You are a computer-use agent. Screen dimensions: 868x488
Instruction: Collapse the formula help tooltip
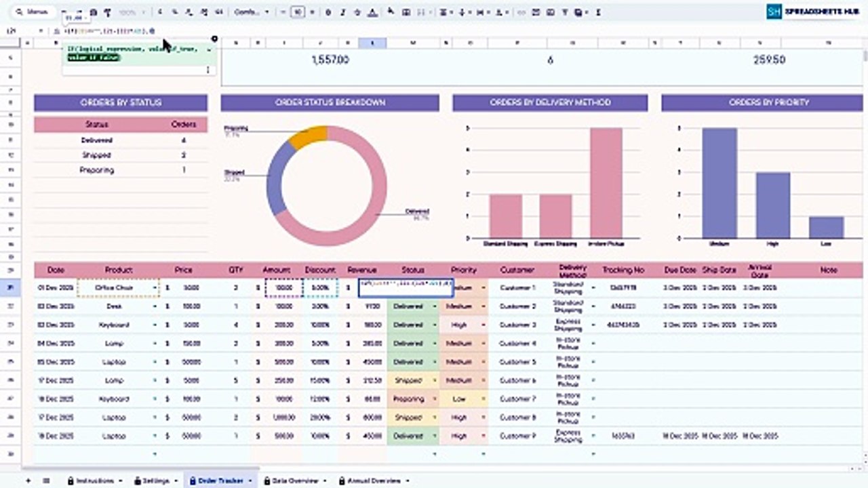(x=209, y=49)
